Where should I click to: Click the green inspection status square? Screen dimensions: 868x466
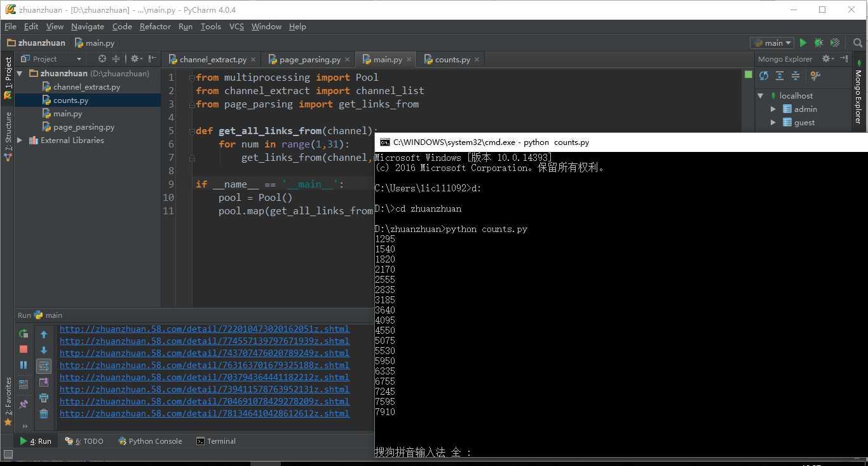coord(748,75)
